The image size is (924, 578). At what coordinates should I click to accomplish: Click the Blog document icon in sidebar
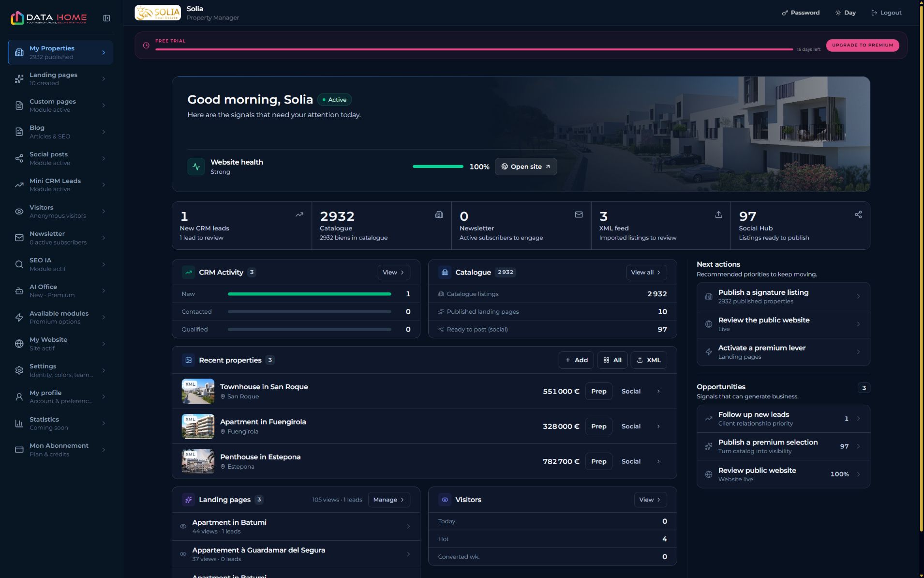click(x=19, y=132)
